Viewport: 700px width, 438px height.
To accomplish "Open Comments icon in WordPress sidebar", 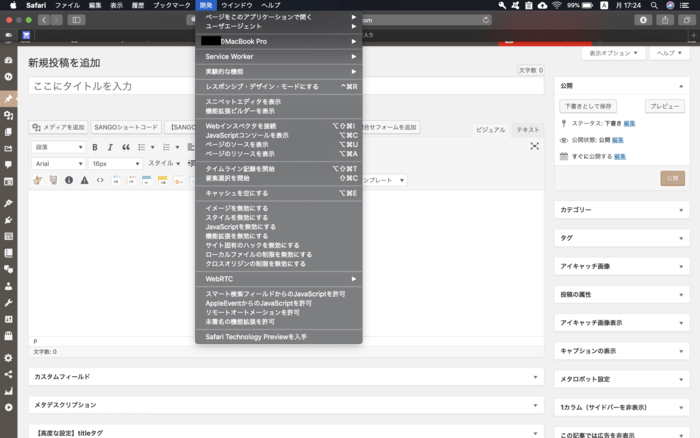I will pos(8,165).
